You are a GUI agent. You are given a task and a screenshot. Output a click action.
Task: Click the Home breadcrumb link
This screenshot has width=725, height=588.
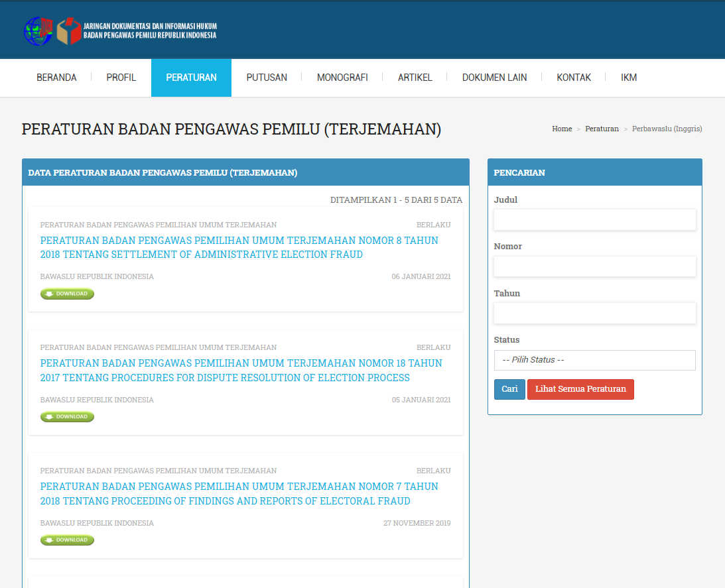coord(562,129)
